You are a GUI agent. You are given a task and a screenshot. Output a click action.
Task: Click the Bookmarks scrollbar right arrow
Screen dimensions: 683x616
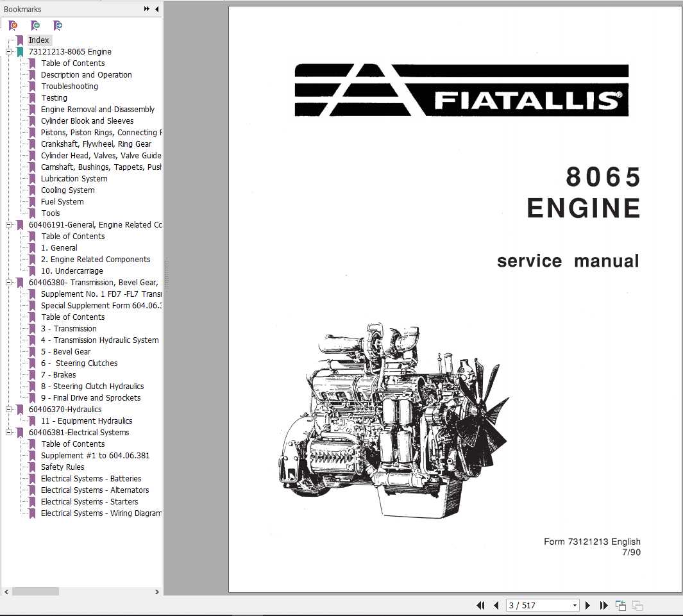coord(157,592)
